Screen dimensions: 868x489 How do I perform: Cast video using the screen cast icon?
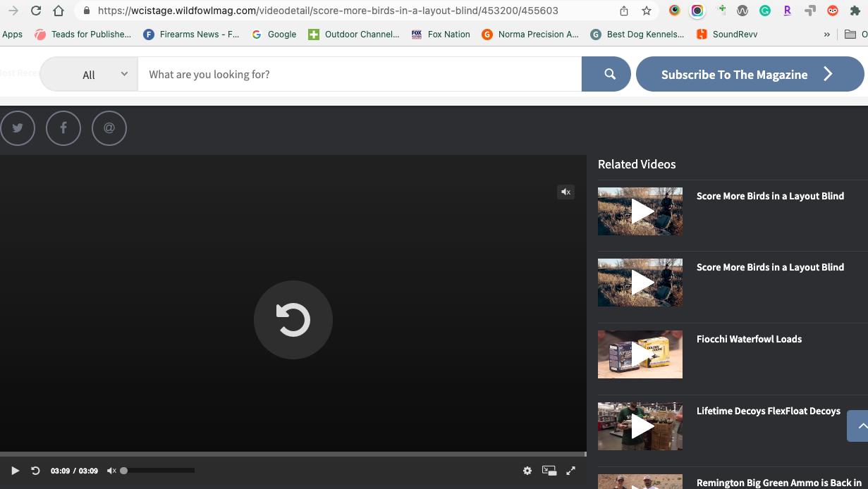click(549, 471)
